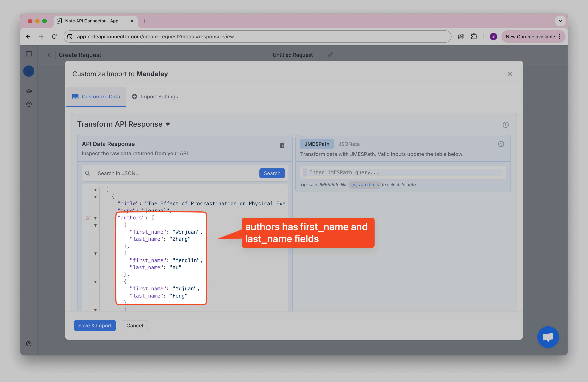
Task: Select the JSONata tab
Action: 349,144
